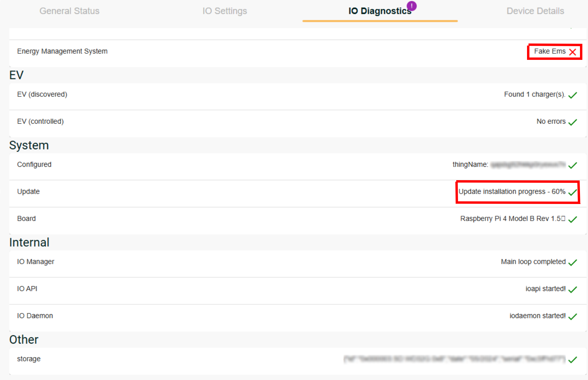This screenshot has width=588, height=380.
Task: Click the blurred thingName value
Action: point(528,164)
